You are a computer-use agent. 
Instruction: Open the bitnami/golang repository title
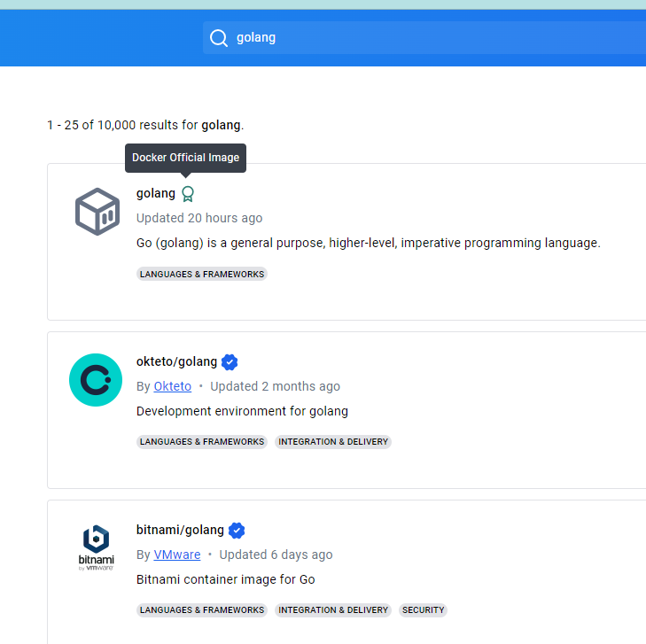coord(180,530)
